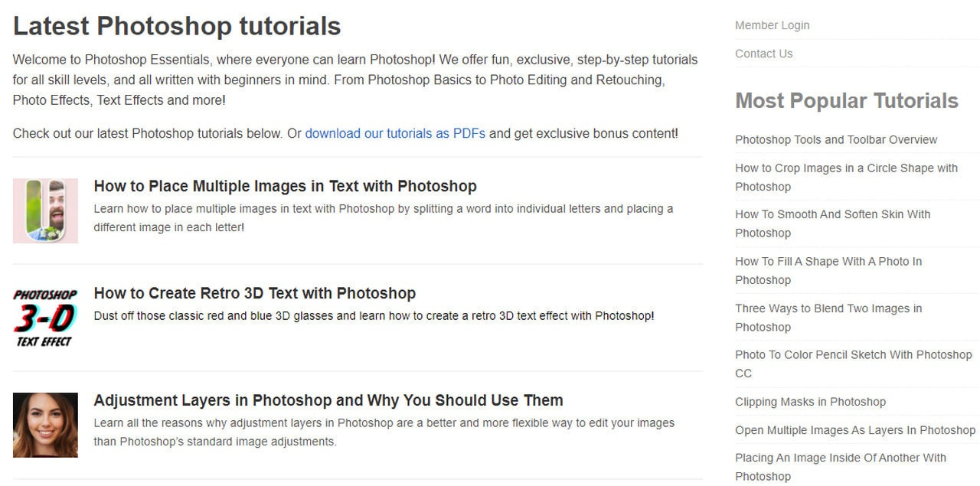This screenshot has height=486, width=980.
Task: Click 'Open Multiple Images As Layers In Photoshop'
Action: click(855, 430)
